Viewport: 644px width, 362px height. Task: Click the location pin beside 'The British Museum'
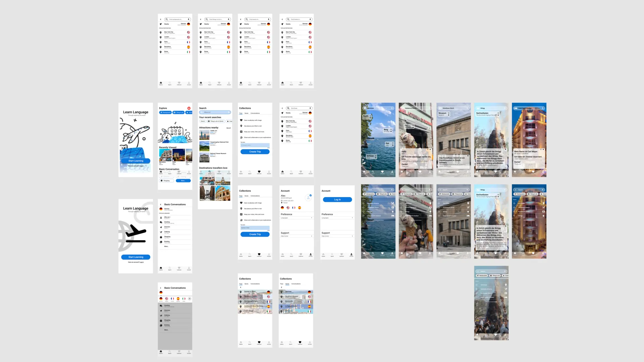coord(281,297)
